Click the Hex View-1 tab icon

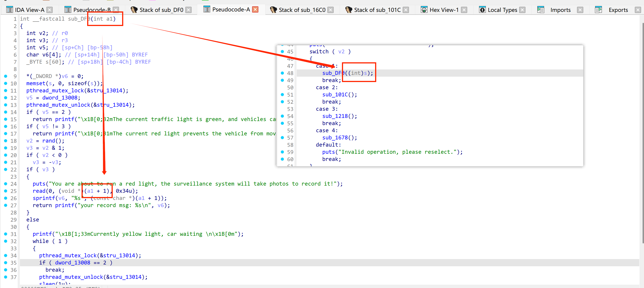coord(424,10)
